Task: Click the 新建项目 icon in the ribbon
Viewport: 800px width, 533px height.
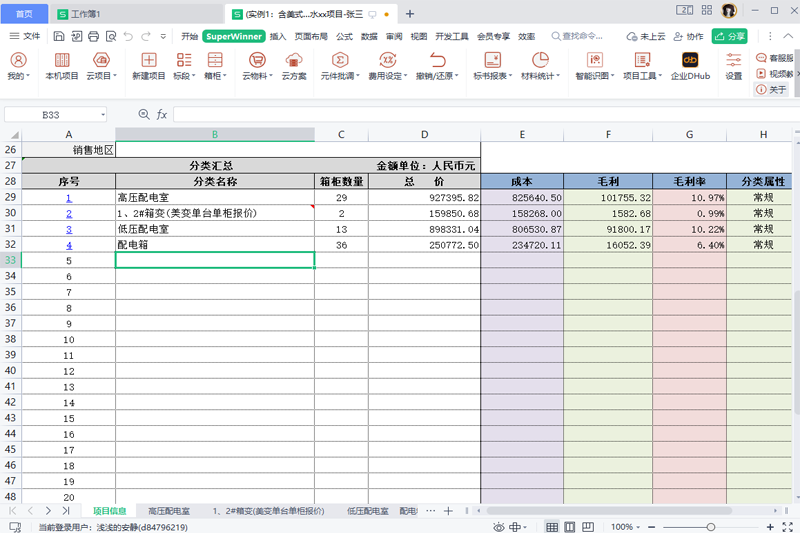Action: tap(148, 66)
